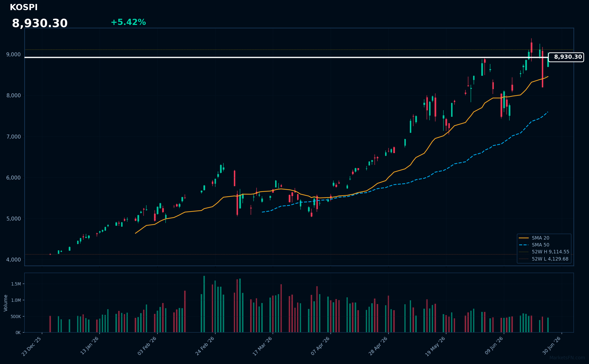This screenshot has height=364, width=589.
Task: Click the 500K volume axis label
Action: click(16, 317)
